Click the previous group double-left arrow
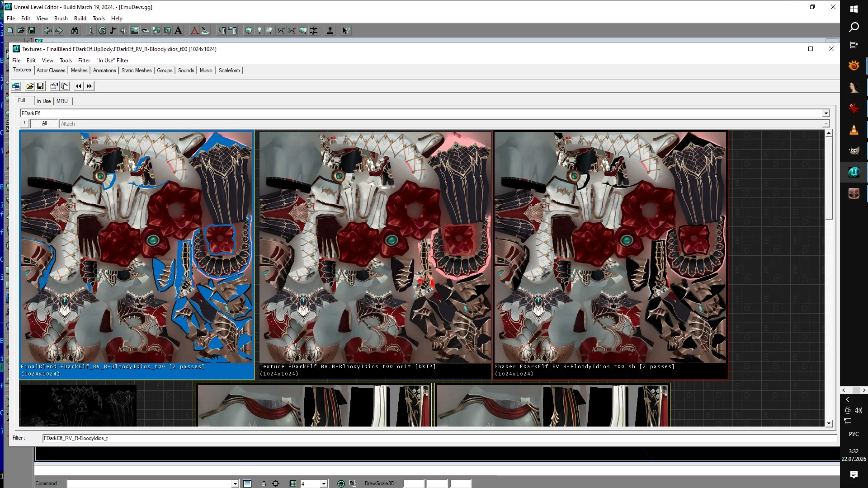 coord(79,86)
